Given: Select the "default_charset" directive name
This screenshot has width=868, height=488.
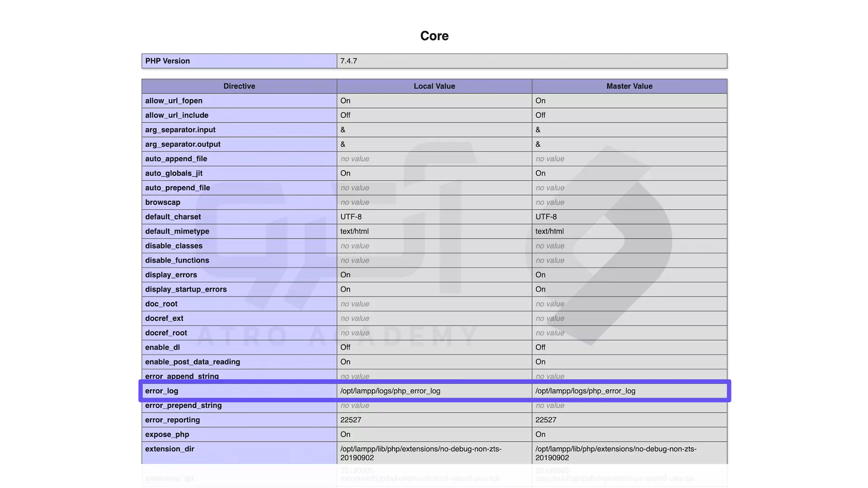Looking at the screenshot, I should point(173,216).
